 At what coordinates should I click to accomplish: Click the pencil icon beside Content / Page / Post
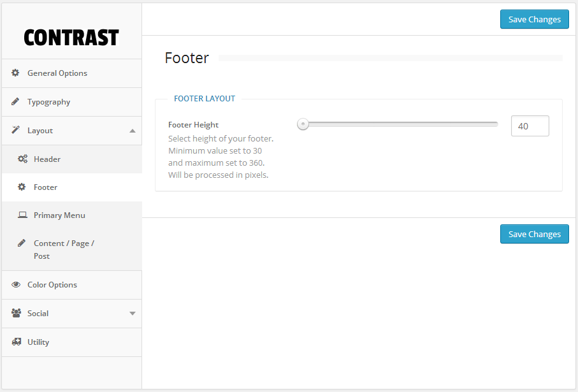22,243
